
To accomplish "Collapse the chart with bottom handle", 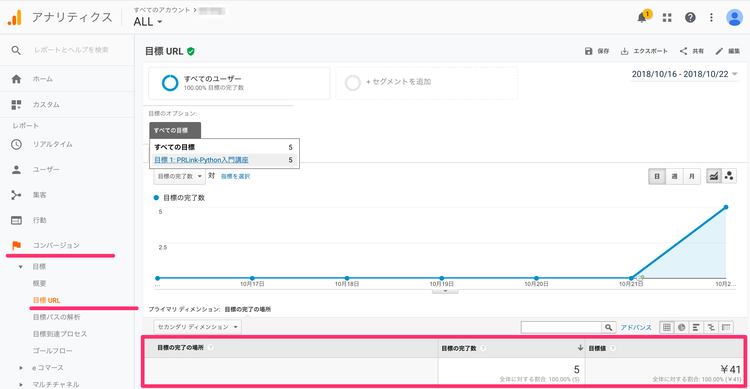I will (x=445, y=290).
